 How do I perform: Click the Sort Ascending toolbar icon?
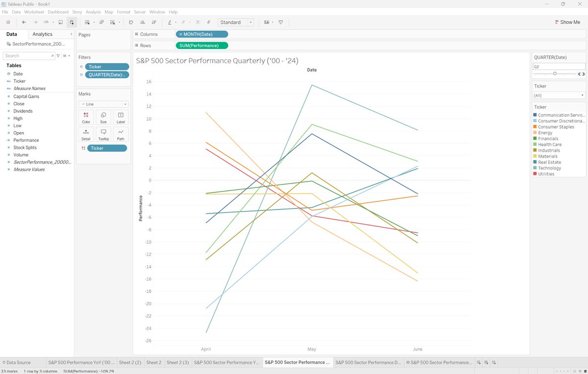pos(143,22)
